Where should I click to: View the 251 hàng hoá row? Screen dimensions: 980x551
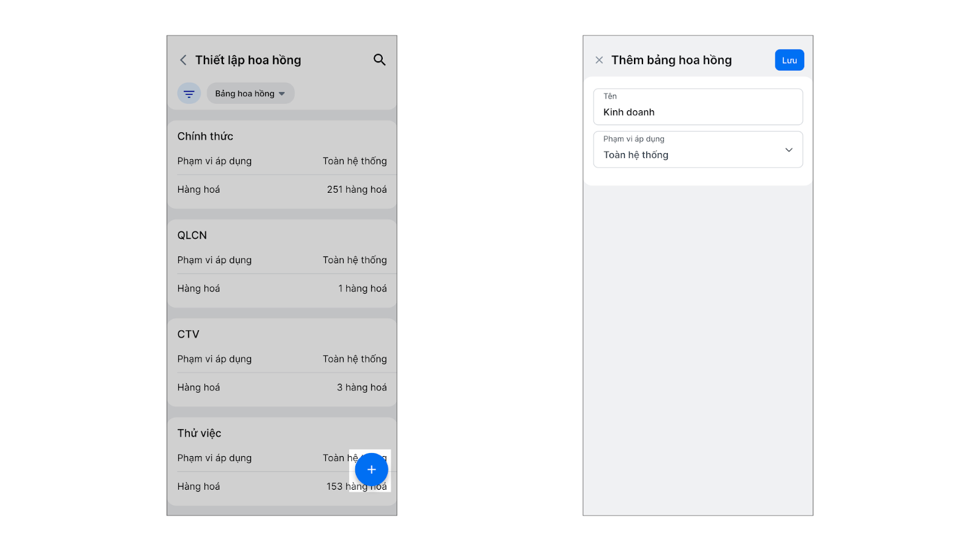click(x=282, y=190)
